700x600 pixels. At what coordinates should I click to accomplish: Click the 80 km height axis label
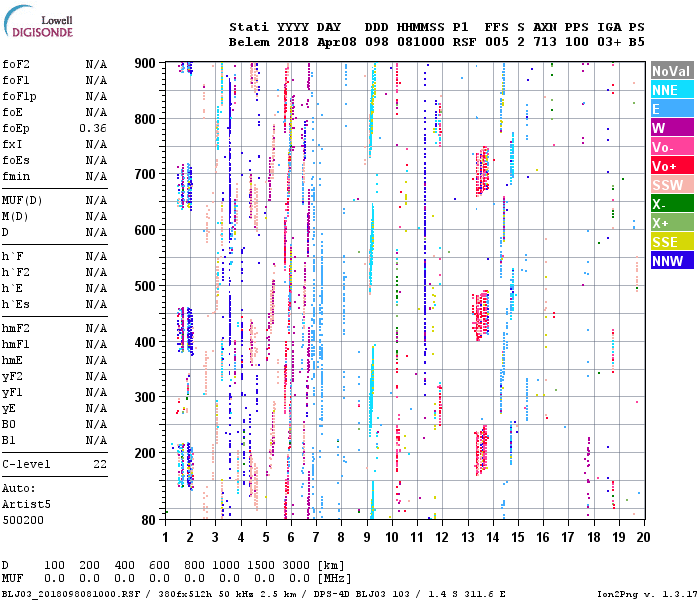[x=149, y=520]
